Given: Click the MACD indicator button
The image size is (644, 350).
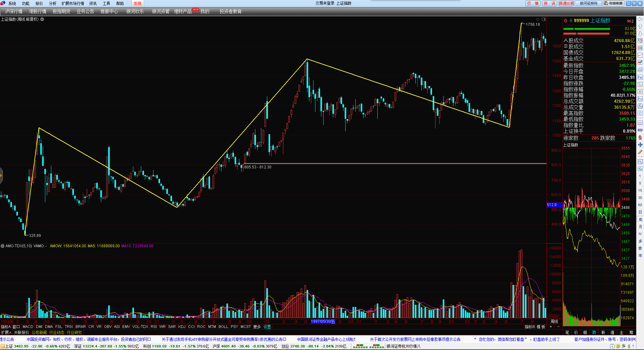Looking at the screenshot, I should (28, 327).
